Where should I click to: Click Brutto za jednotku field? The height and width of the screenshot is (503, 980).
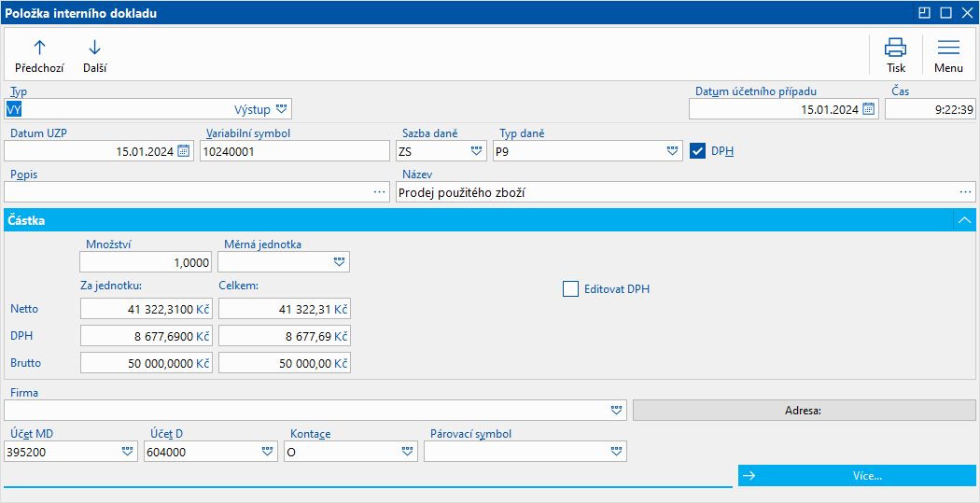[147, 362]
